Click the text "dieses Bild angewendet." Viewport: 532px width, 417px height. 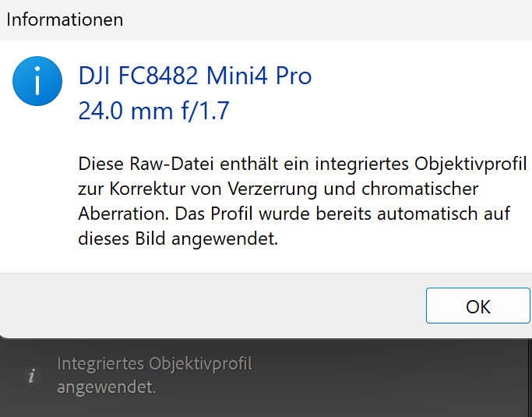(178, 239)
